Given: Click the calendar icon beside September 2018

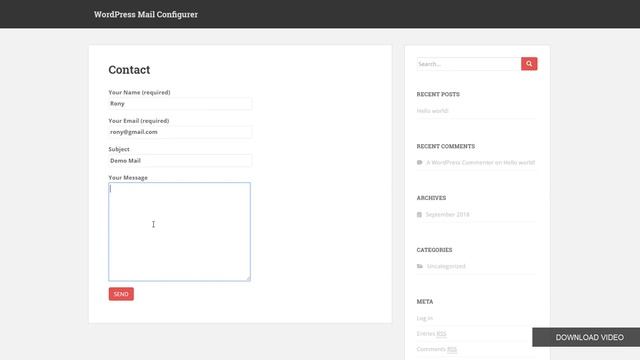Looking at the screenshot, I should pyautogui.click(x=419, y=214).
